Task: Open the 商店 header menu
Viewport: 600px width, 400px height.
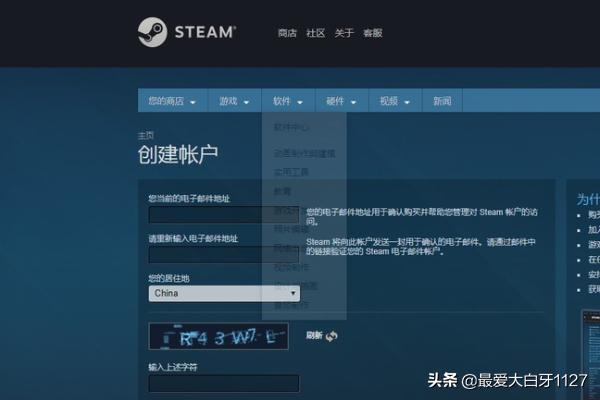Action: [287, 33]
